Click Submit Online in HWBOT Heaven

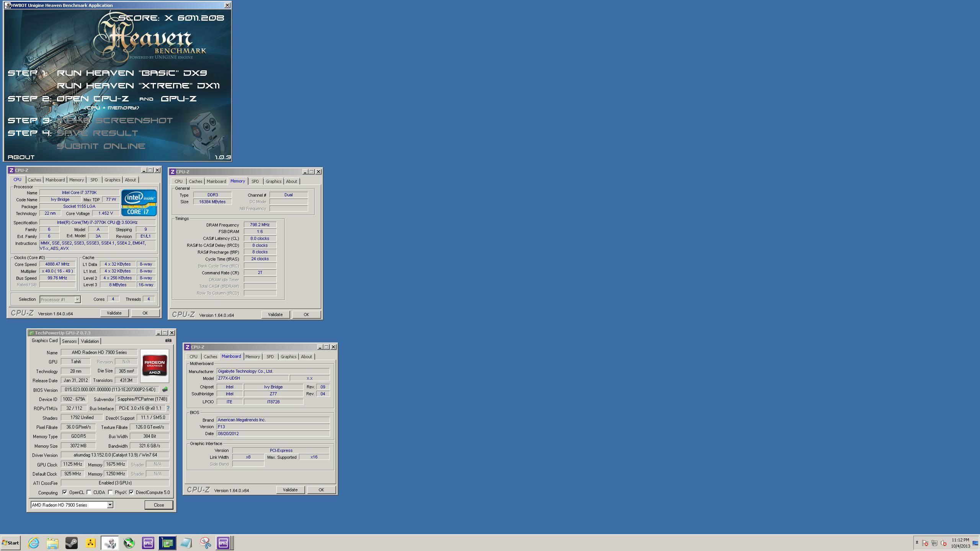pos(101,146)
